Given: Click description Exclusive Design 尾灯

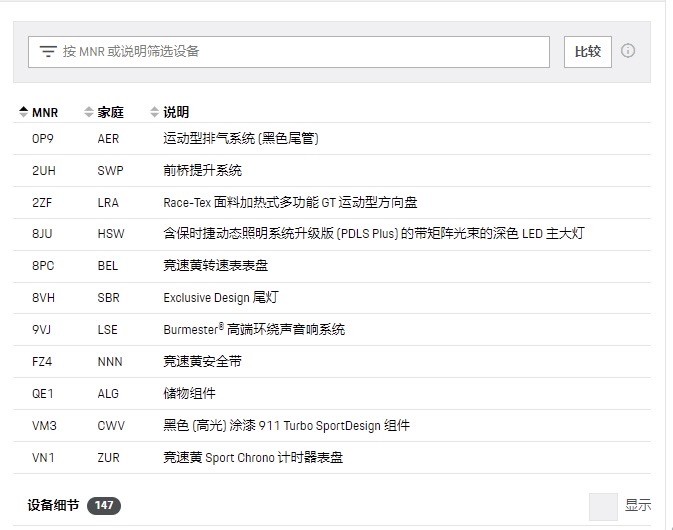Looking at the screenshot, I should pos(221,297).
